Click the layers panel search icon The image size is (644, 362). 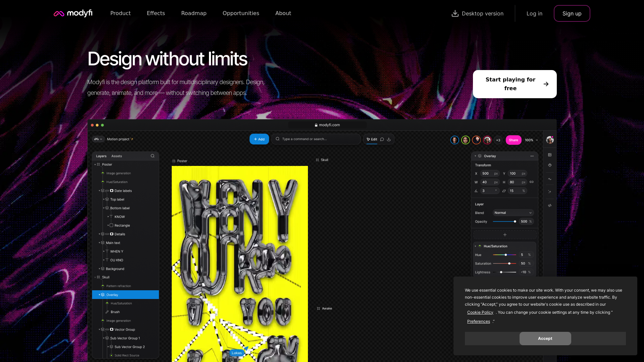click(x=153, y=156)
